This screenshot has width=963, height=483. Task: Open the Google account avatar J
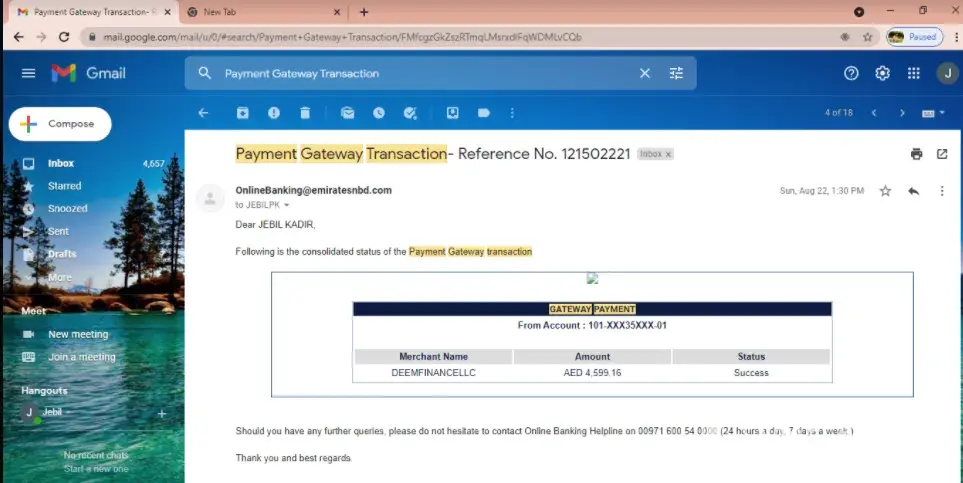947,73
